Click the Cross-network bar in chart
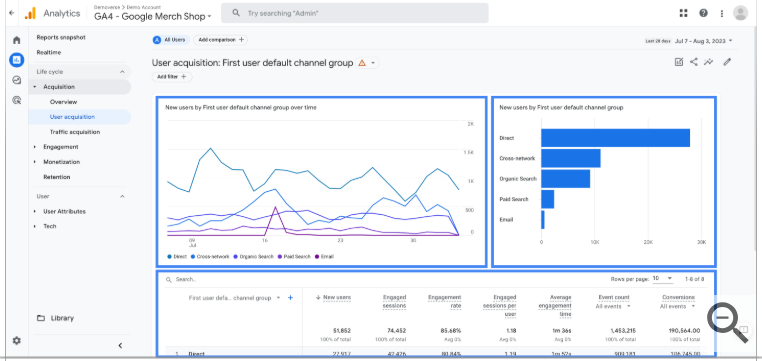762x361 pixels. [x=571, y=158]
